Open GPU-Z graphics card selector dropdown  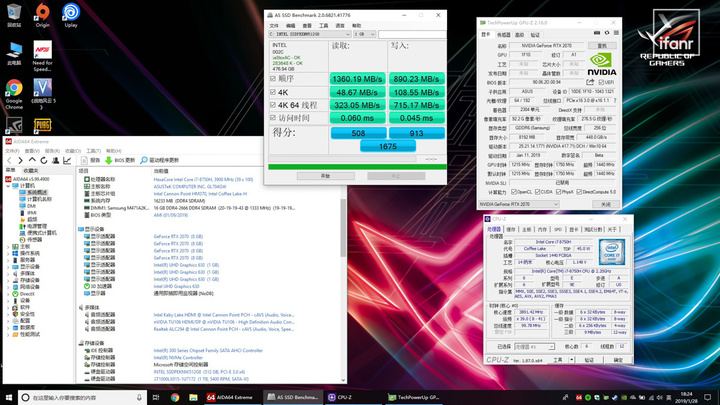pos(518,204)
